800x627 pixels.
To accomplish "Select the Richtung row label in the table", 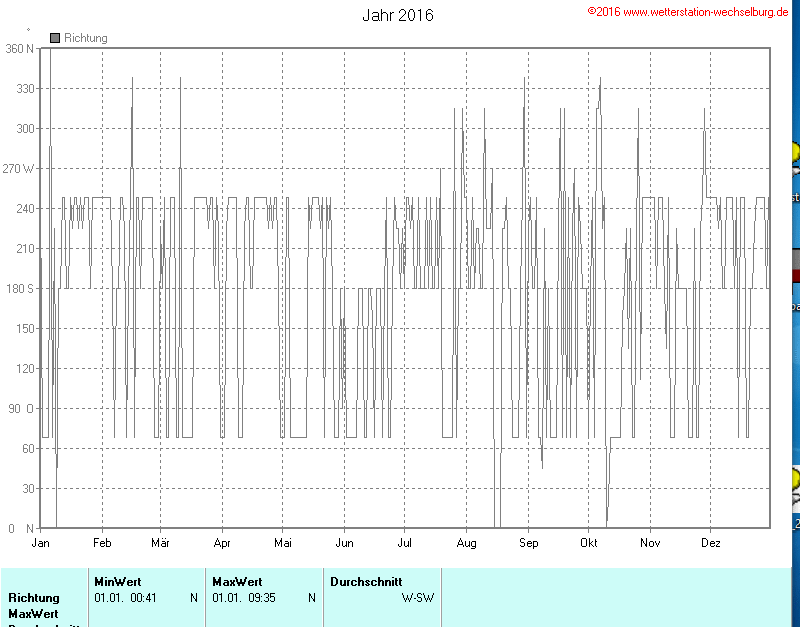I will (x=34, y=597).
